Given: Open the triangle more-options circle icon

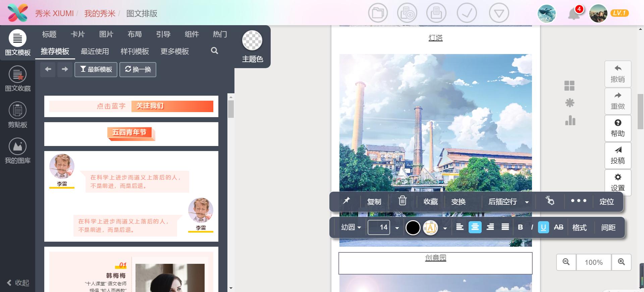Looking at the screenshot, I should tap(499, 13).
